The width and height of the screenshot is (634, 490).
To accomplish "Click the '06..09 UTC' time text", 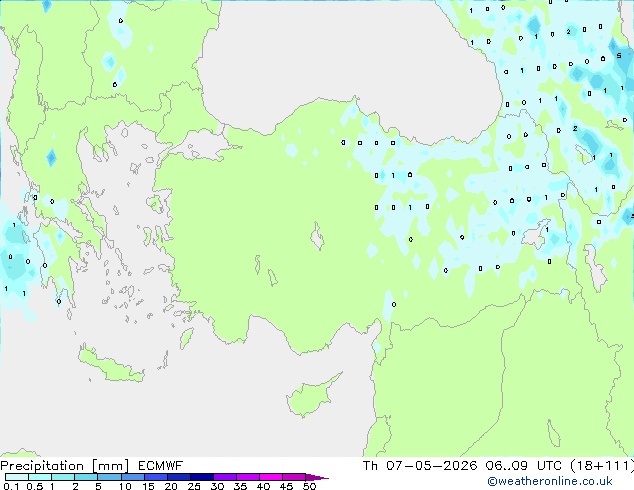I will (x=523, y=466).
